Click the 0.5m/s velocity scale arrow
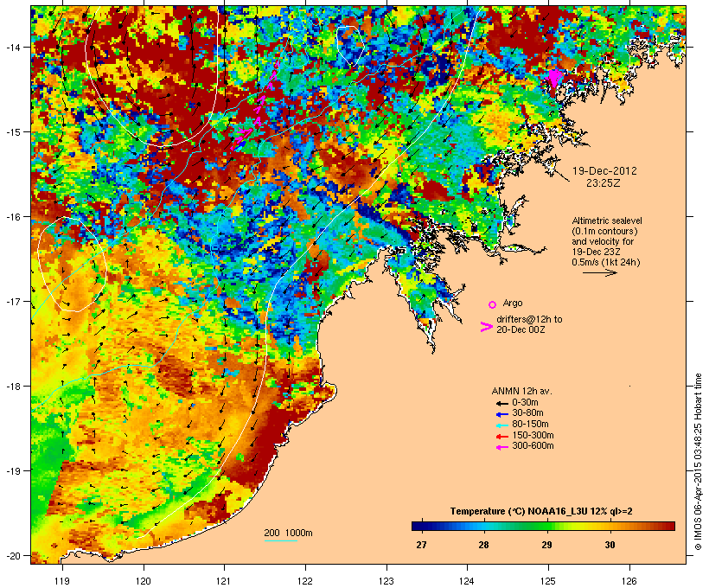 tap(599, 272)
